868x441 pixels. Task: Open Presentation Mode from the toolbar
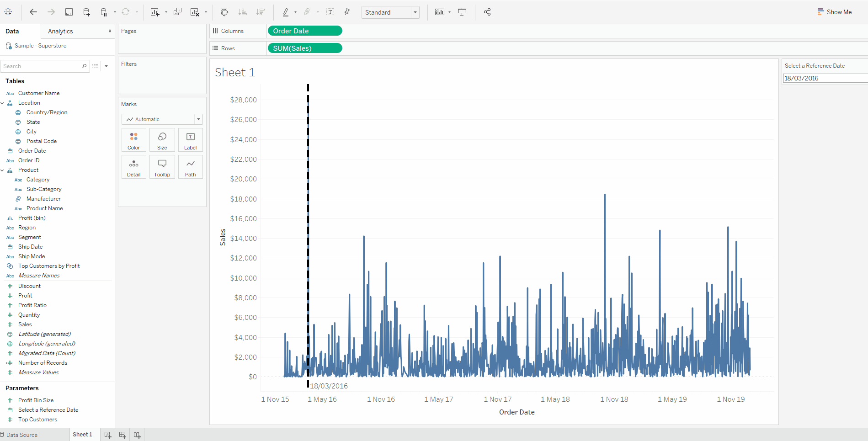tap(462, 12)
